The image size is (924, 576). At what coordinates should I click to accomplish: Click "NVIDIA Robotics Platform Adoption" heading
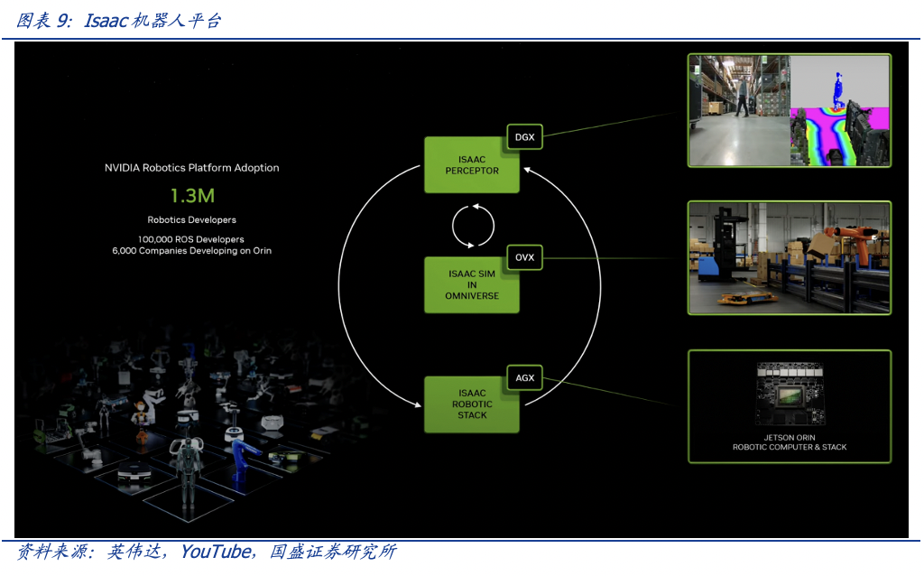(x=191, y=167)
